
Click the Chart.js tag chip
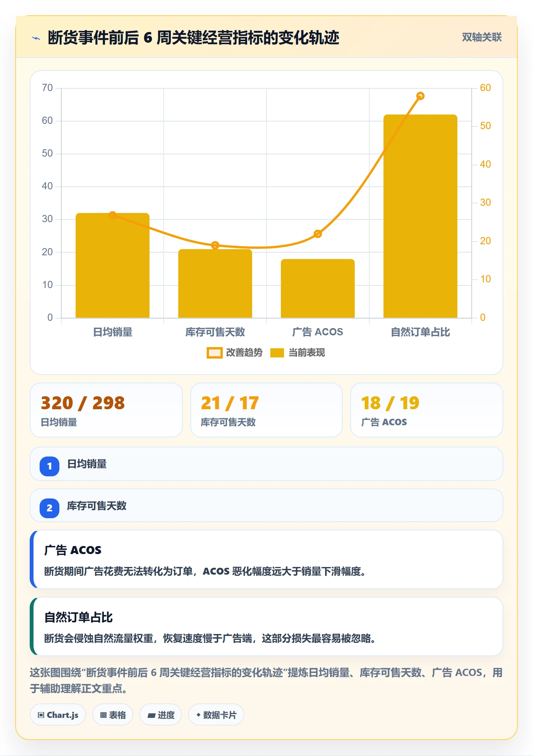[58, 715]
